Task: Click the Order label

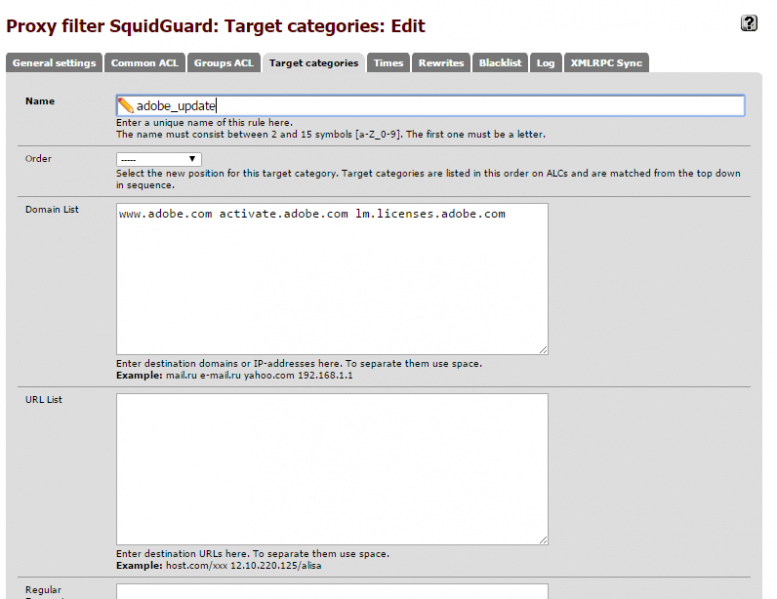Action: [38, 159]
